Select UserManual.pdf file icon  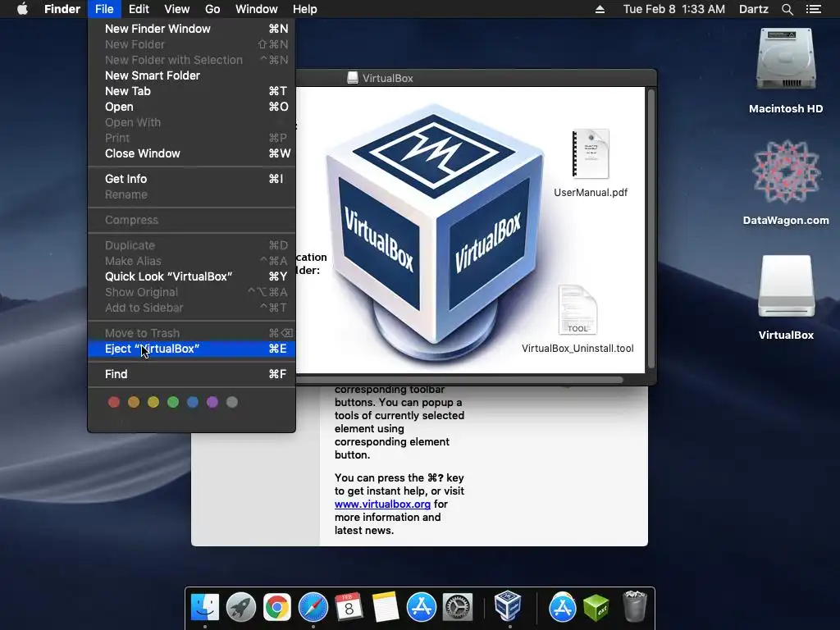pyautogui.click(x=591, y=153)
